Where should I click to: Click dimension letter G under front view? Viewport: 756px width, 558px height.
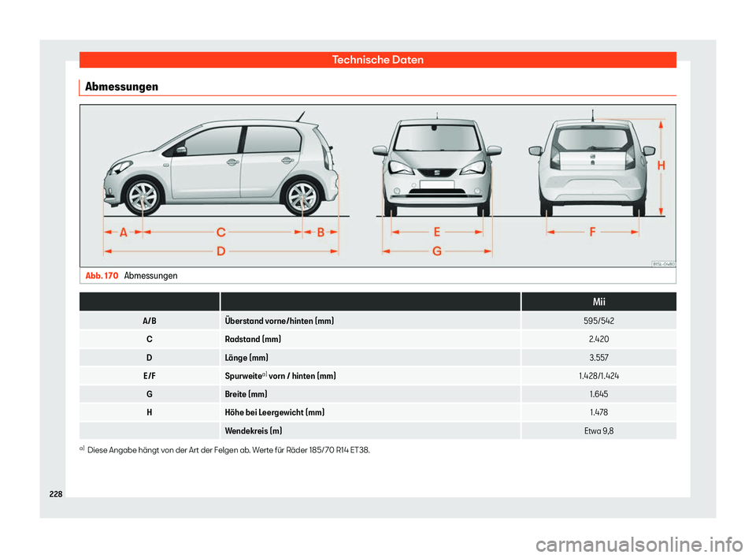tap(436, 251)
